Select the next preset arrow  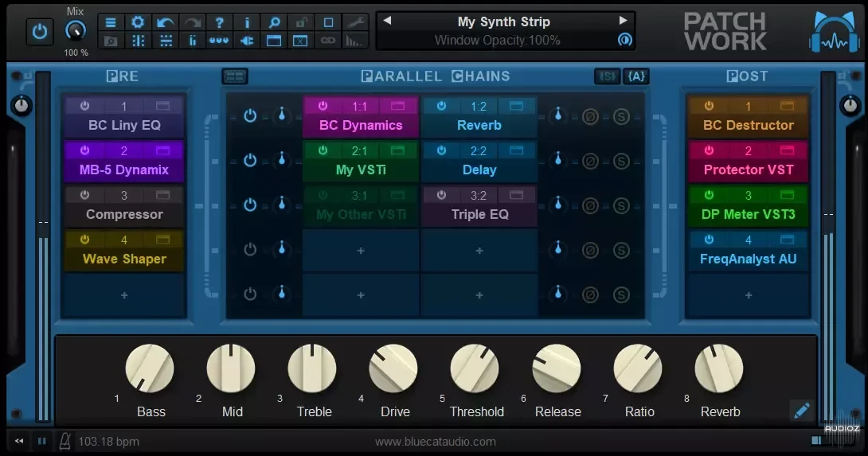coord(624,21)
